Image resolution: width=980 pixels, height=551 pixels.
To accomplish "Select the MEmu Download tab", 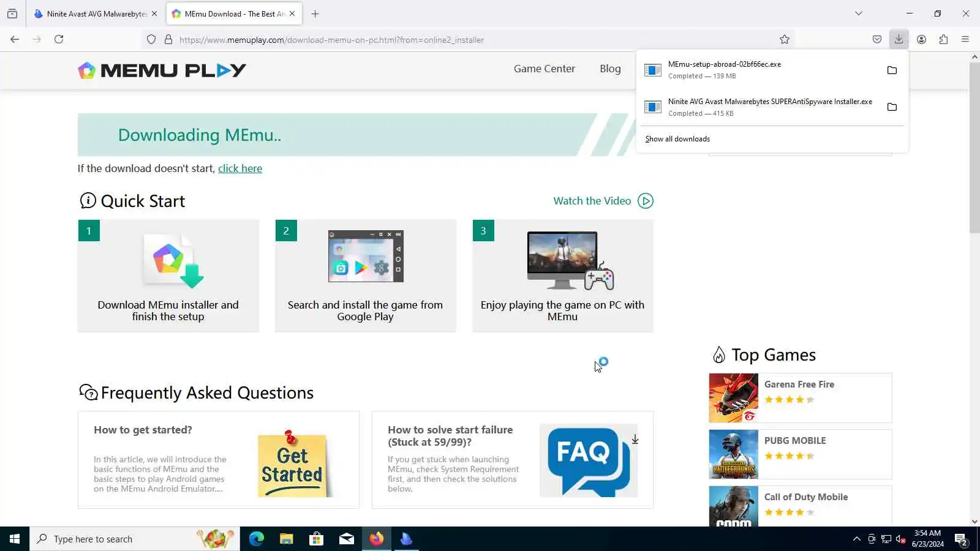I will click(233, 13).
